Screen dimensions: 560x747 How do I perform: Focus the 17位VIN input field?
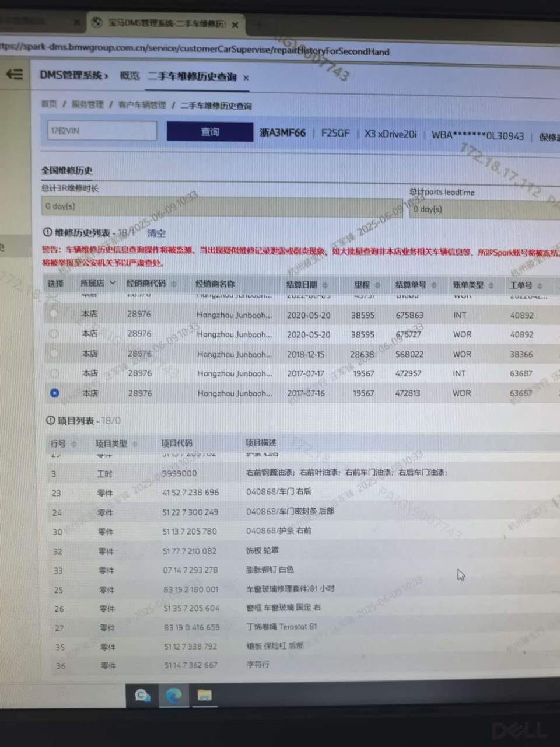[101, 130]
